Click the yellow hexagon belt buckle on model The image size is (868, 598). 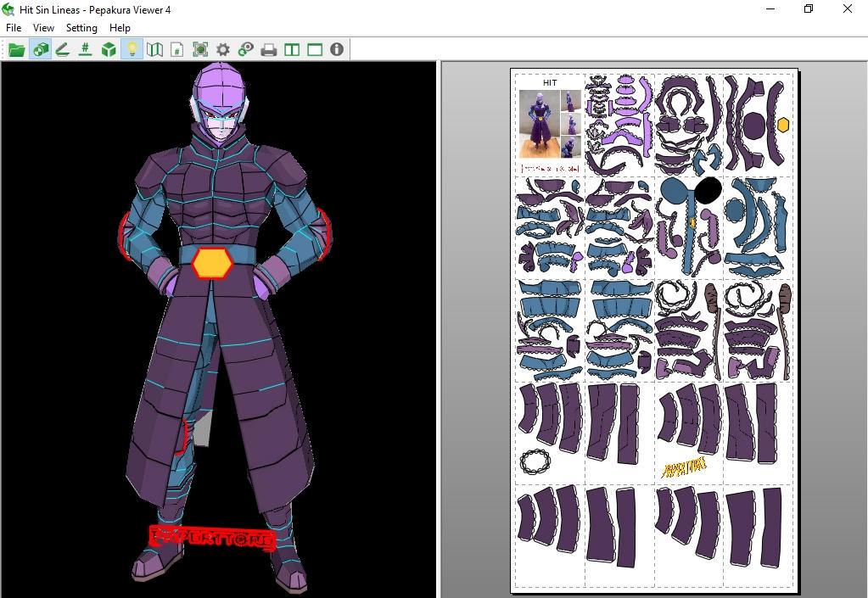[x=212, y=263]
